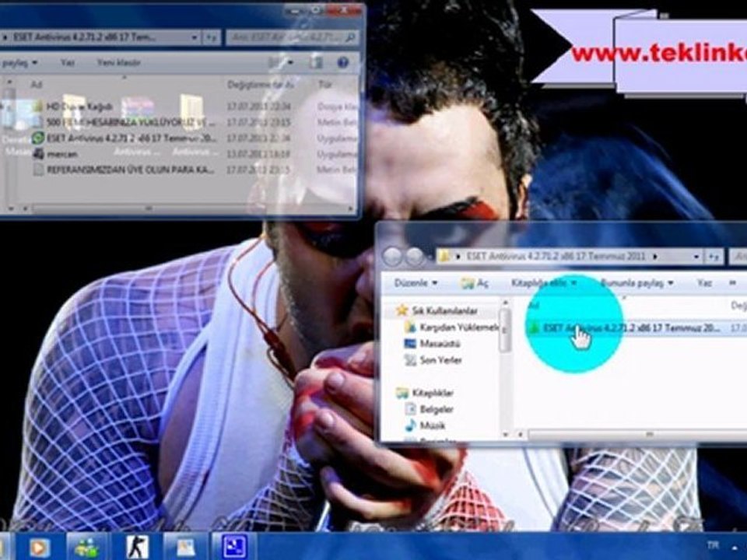The width and height of the screenshot is (747, 560).
Task: Click the mercan file icon
Action: click(x=38, y=154)
